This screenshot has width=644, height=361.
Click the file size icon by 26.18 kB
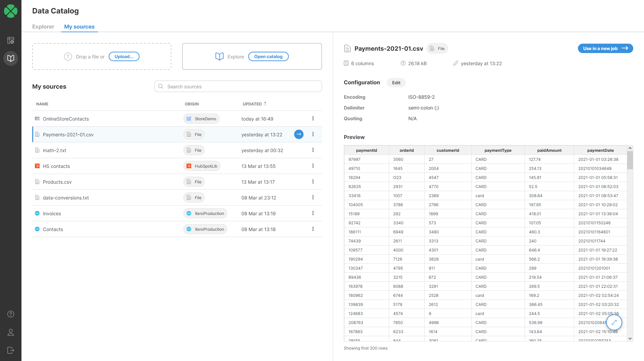click(x=403, y=63)
